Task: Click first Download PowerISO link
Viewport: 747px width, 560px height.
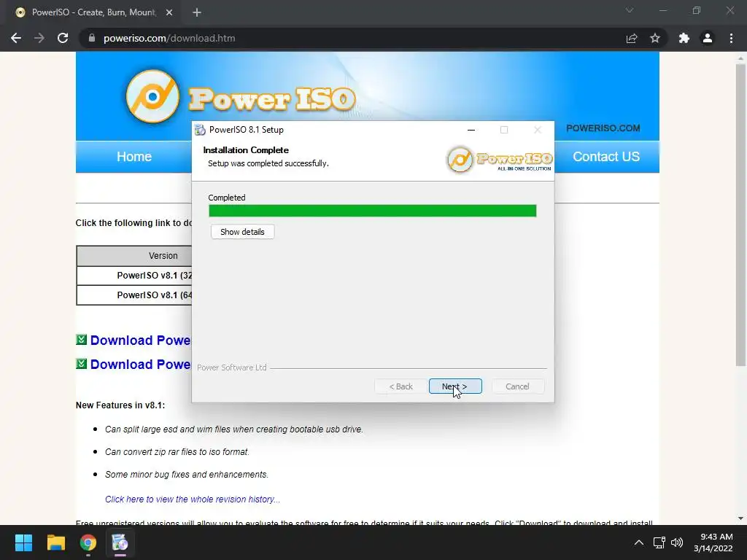Action: (140, 341)
